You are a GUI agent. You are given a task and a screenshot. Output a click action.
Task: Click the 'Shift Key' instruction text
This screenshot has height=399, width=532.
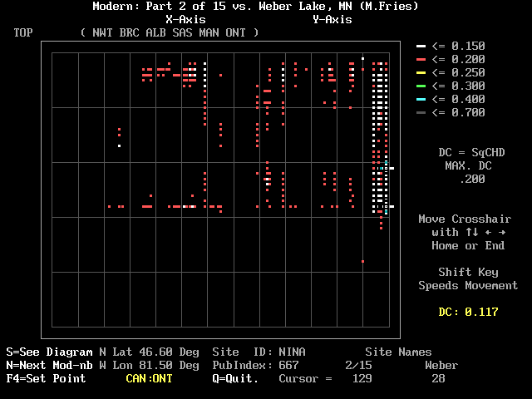tap(468, 273)
